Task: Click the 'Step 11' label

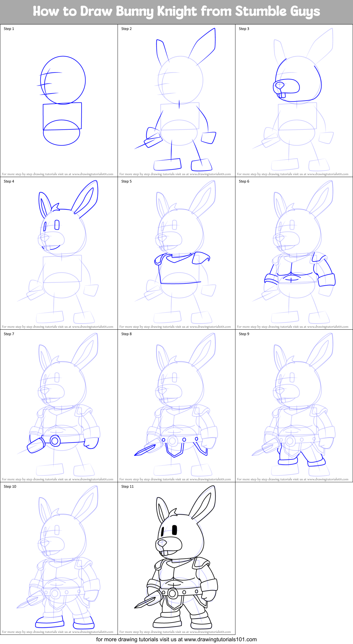Action: (x=128, y=487)
